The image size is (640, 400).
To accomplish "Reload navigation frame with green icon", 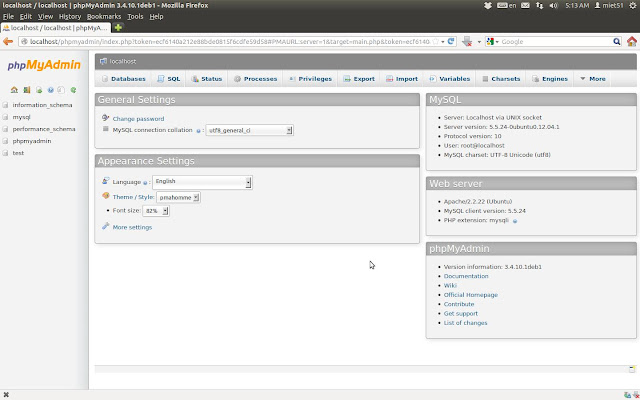I will (x=73, y=90).
